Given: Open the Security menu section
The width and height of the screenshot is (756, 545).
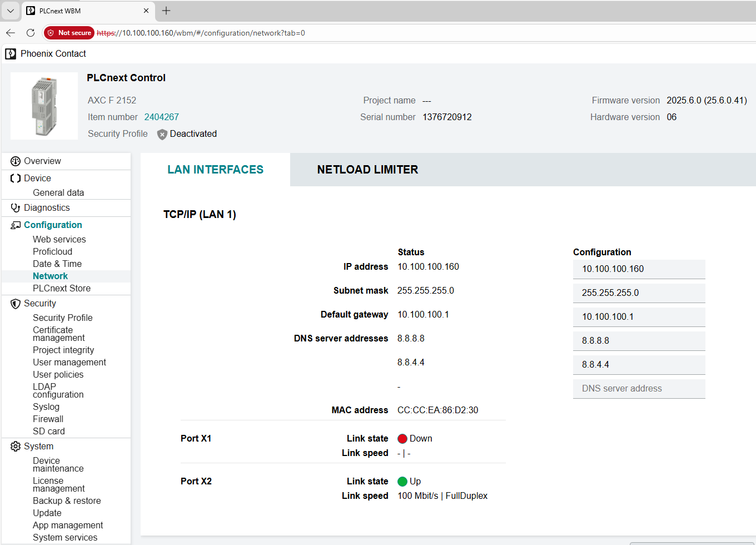Looking at the screenshot, I should [x=40, y=304].
